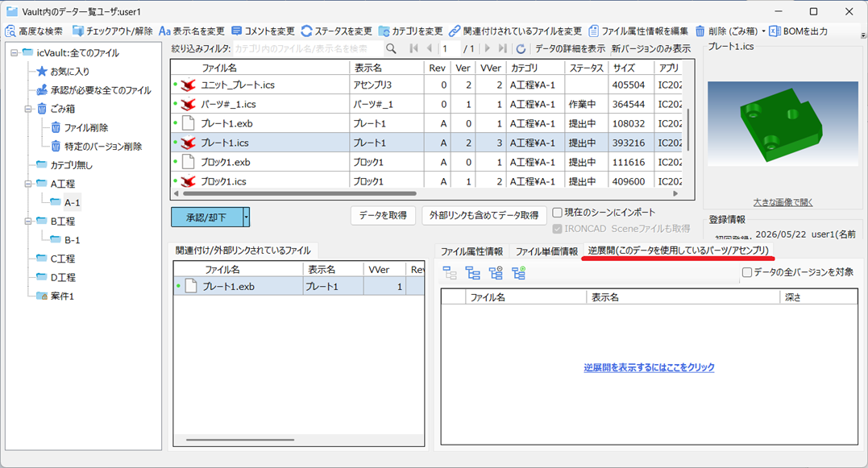
Task: Jump to the last page with the arrow
Action: tap(503, 48)
